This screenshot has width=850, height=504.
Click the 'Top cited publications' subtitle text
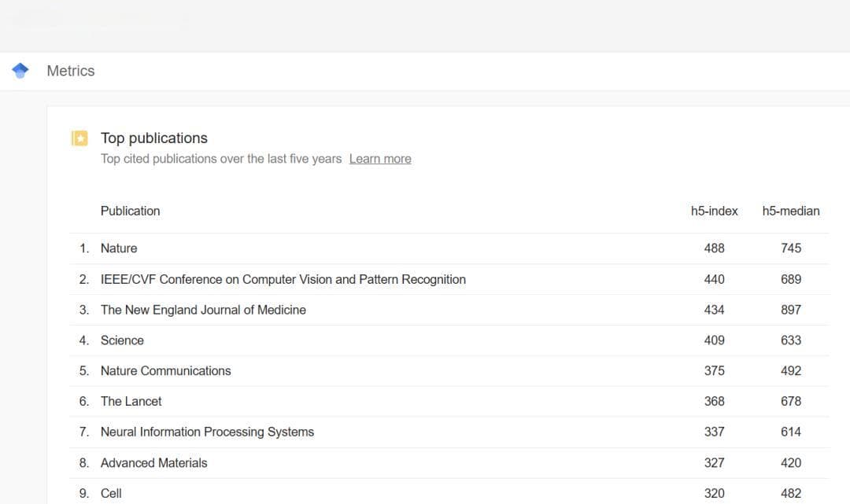pyautogui.click(x=221, y=159)
